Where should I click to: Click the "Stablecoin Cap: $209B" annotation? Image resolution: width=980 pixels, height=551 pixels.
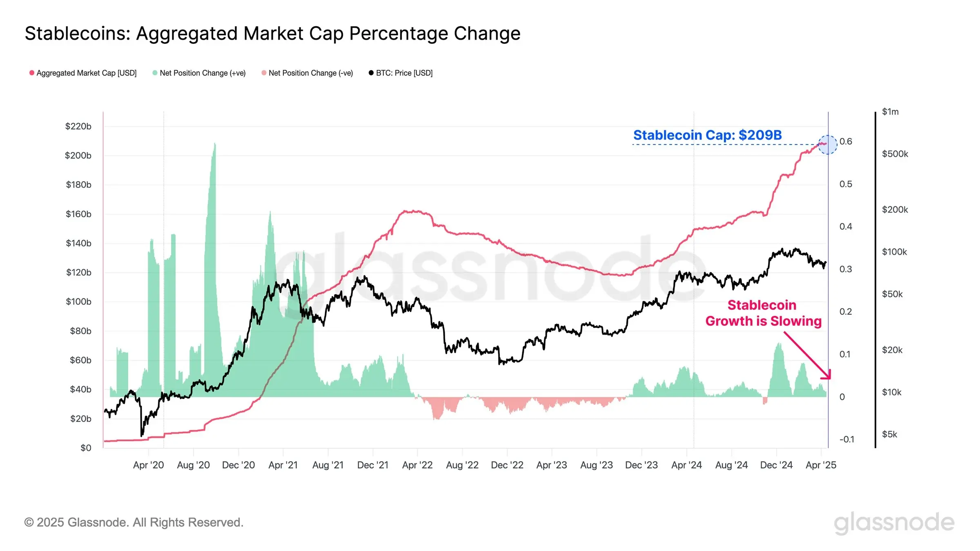click(x=707, y=135)
